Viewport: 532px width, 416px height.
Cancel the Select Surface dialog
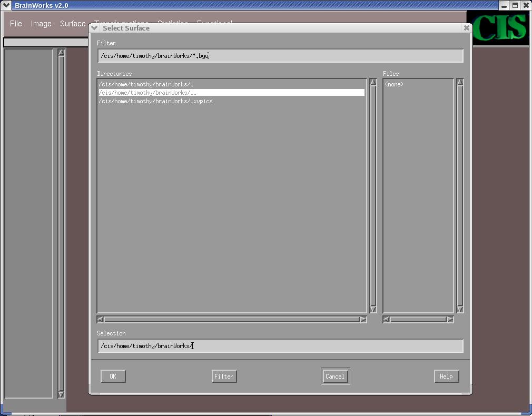click(x=335, y=376)
